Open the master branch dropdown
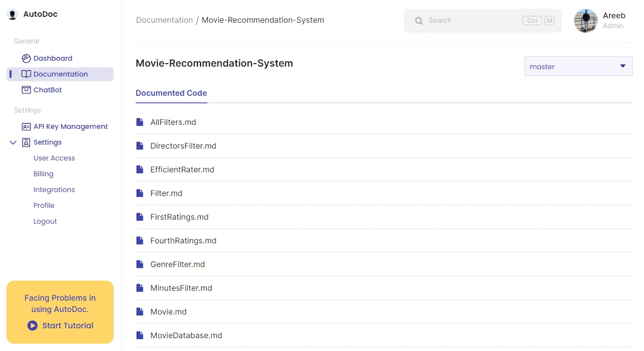The height and width of the screenshot is (351, 644). (x=578, y=66)
